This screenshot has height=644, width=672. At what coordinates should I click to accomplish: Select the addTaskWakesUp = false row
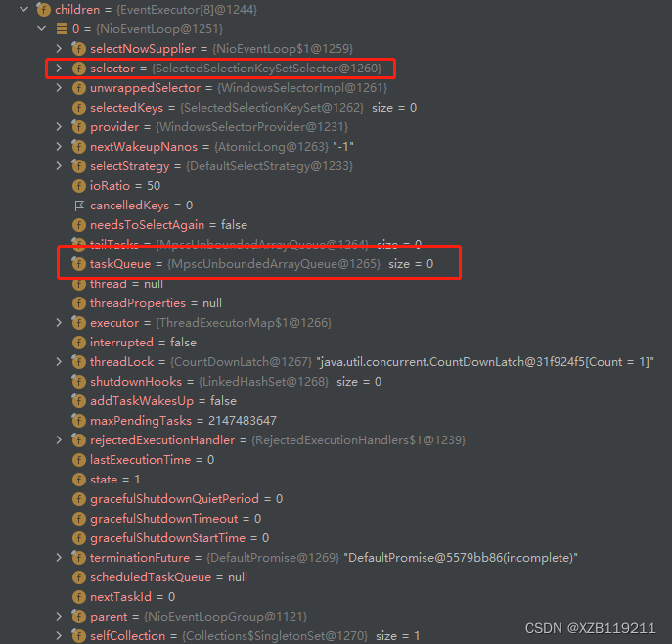(155, 401)
